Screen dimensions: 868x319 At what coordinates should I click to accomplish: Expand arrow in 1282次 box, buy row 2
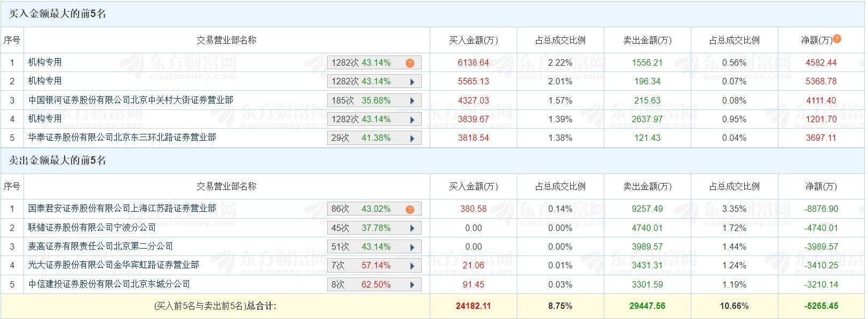[412, 82]
